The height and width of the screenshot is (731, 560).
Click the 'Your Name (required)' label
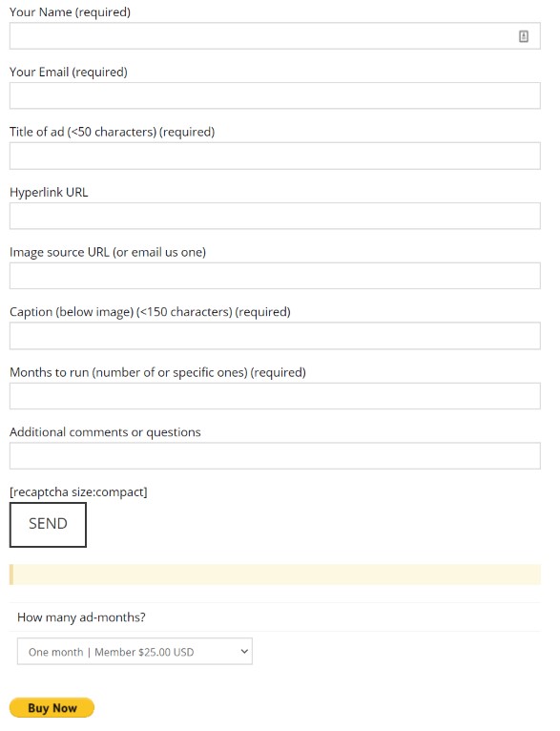70,12
